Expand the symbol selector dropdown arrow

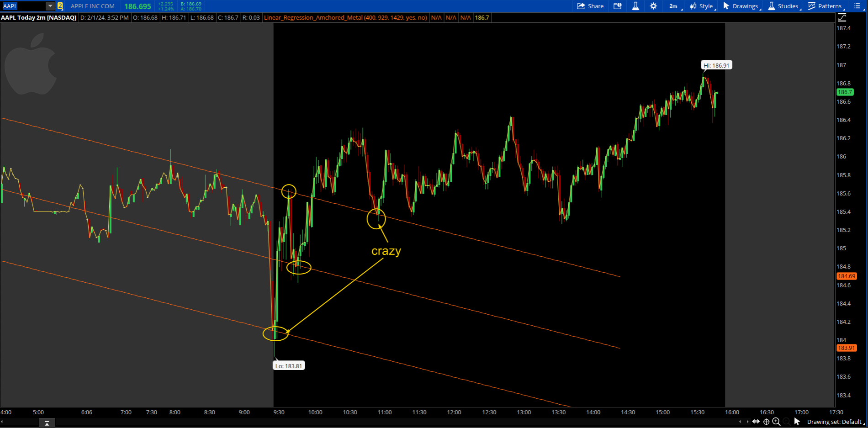50,6
